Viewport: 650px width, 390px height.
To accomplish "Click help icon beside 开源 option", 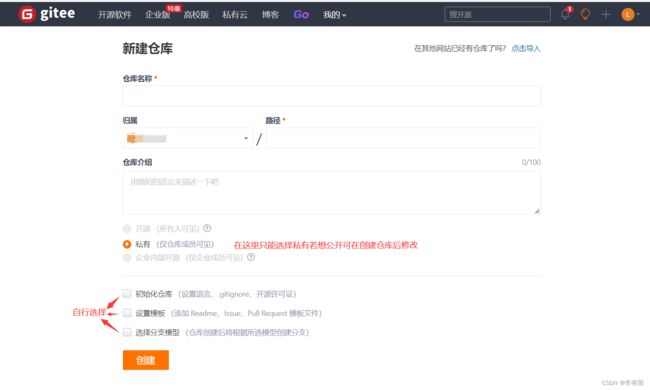I will pos(207,228).
